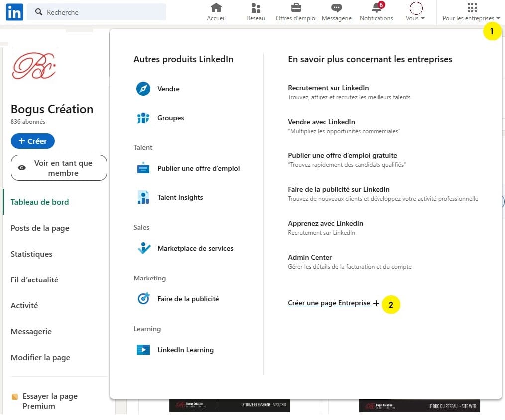Click the LinkedIn Learning label
Viewport: 505px width, 420px height.
pos(185,349)
